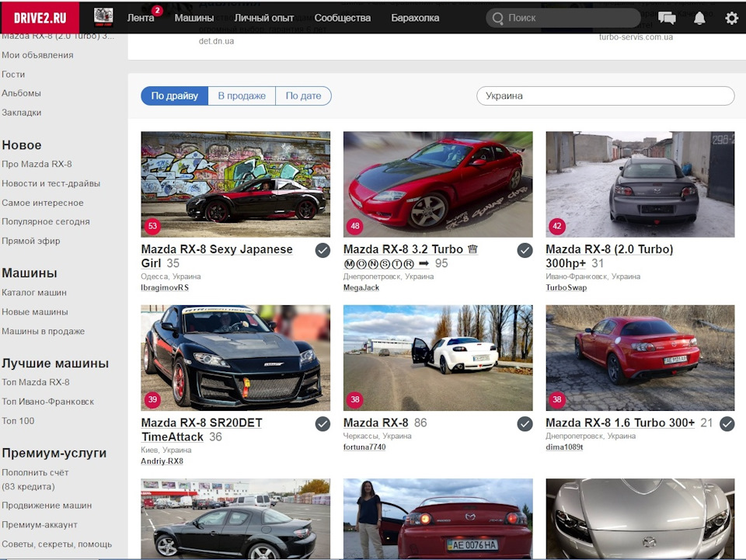746x560 pixels.
Task: Click the Украина location filter field
Action: pos(605,96)
